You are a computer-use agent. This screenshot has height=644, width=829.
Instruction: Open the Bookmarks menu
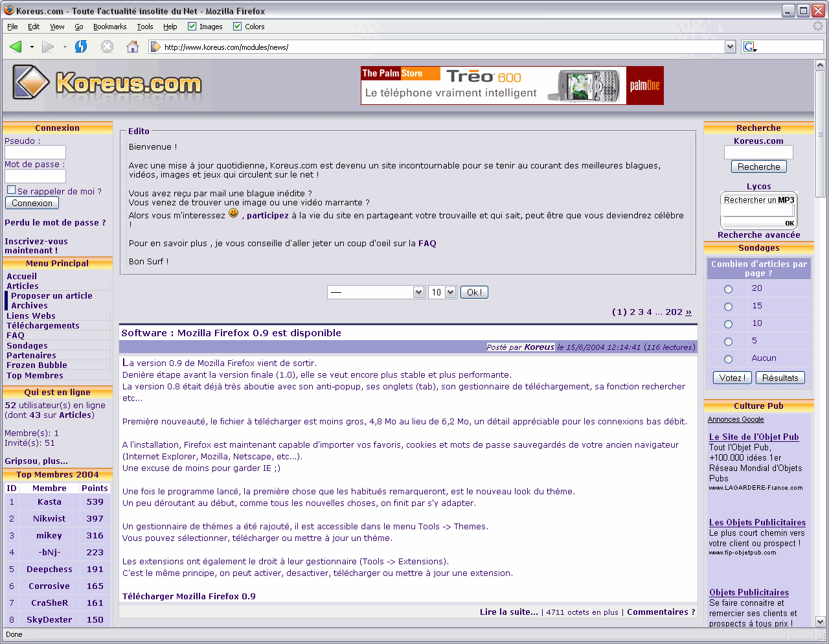[109, 27]
